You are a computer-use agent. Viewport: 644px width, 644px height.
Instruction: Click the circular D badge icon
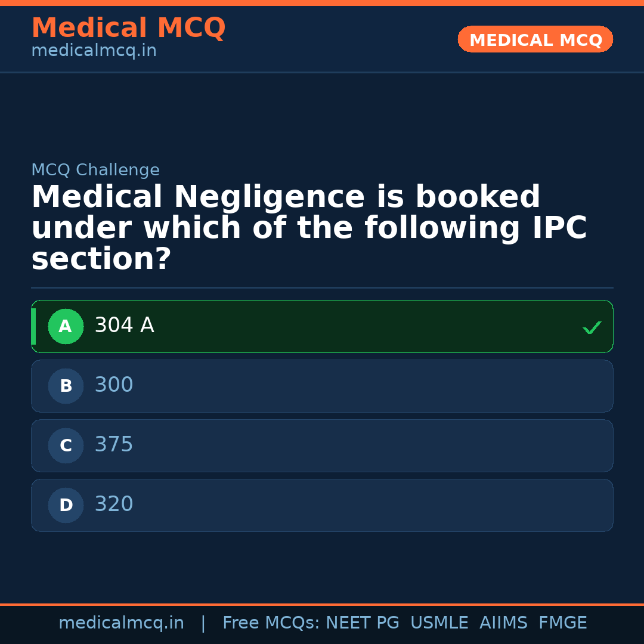tap(66, 505)
